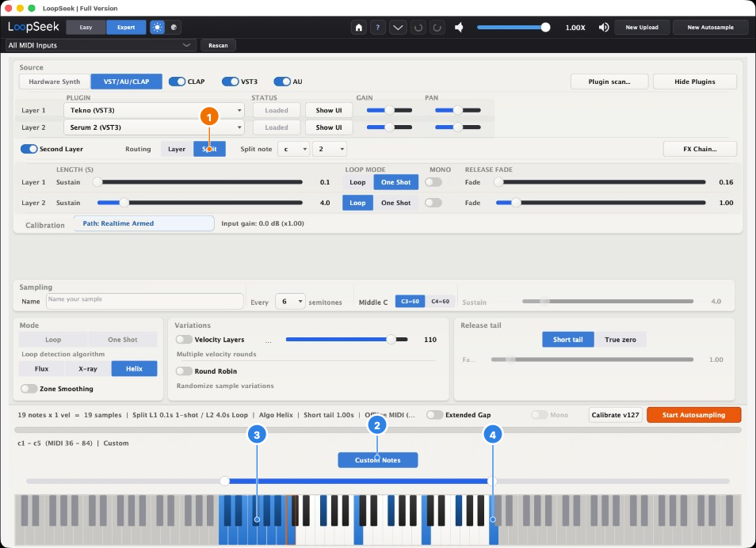Toggle Mono switch for Layer 2
This screenshot has width=756, height=548.
(x=433, y=203)
